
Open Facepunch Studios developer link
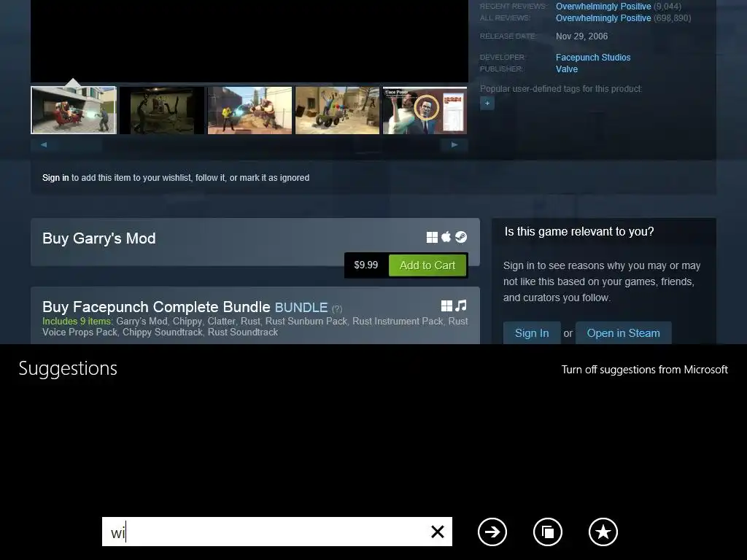tap(593, 57)
